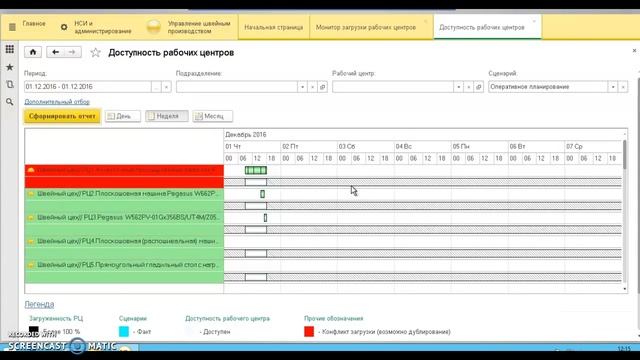Click the РЦ3 Pegasus row icon
Image resolution: width=640 pixels, height=360 pixels.
31,218
